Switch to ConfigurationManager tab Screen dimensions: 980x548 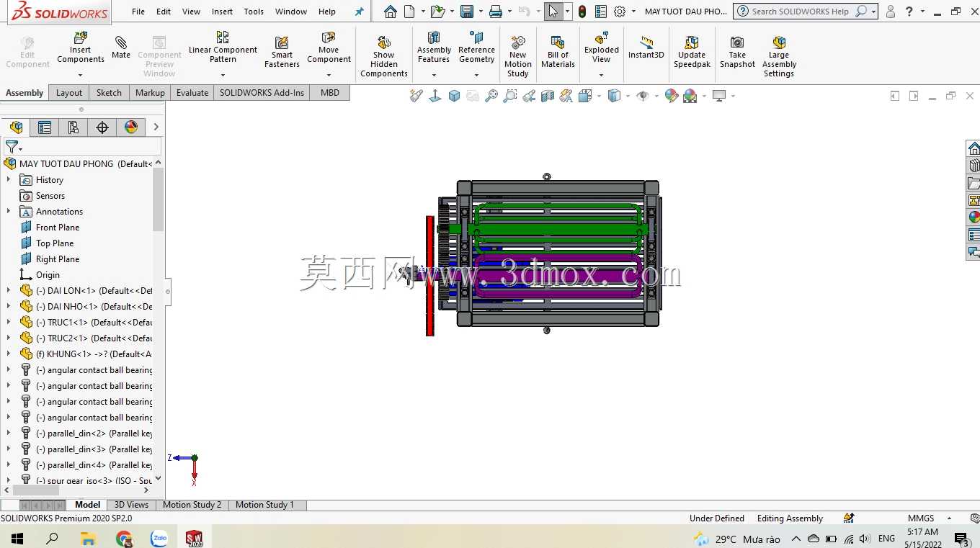[x=73, y=127]
